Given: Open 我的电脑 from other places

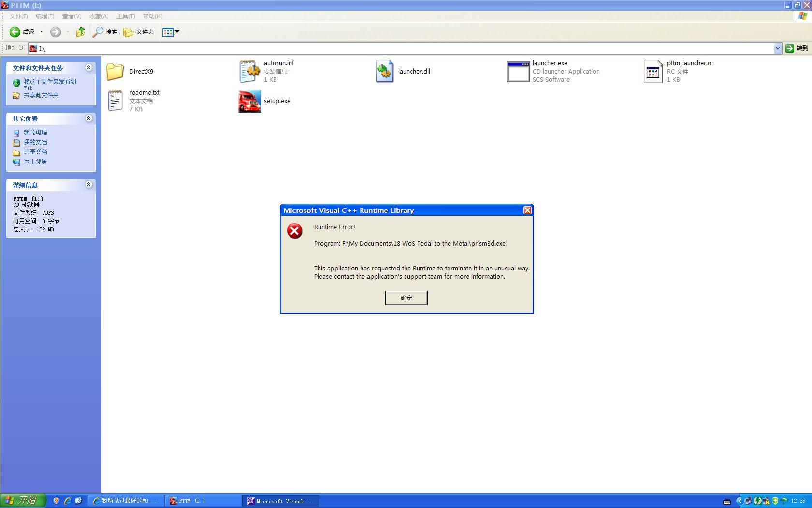Looking at the screenshot, I should click(35, 133).
